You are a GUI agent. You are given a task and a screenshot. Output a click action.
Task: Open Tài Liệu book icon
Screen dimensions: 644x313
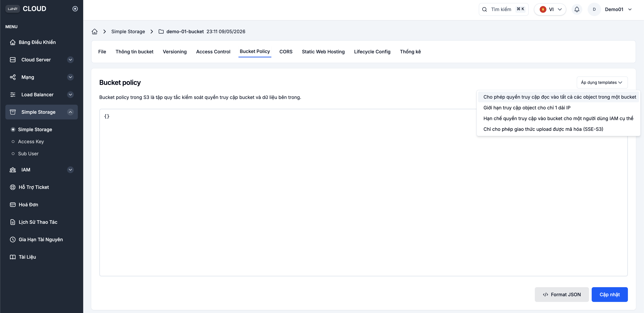point(13,257)
